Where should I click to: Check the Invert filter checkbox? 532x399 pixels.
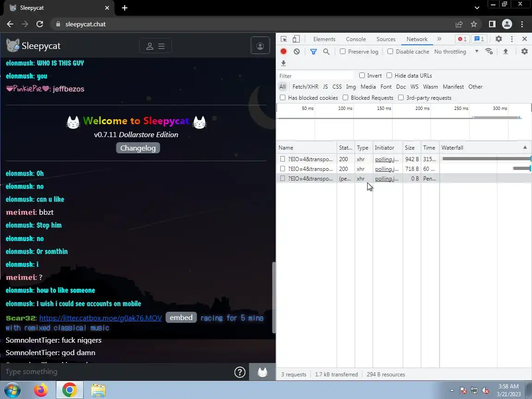(x=362, y=75)
